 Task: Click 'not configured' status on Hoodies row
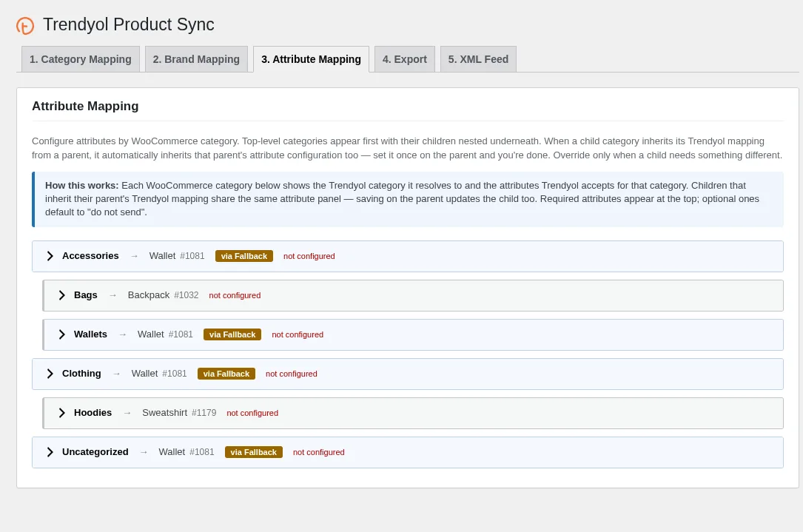252,413
